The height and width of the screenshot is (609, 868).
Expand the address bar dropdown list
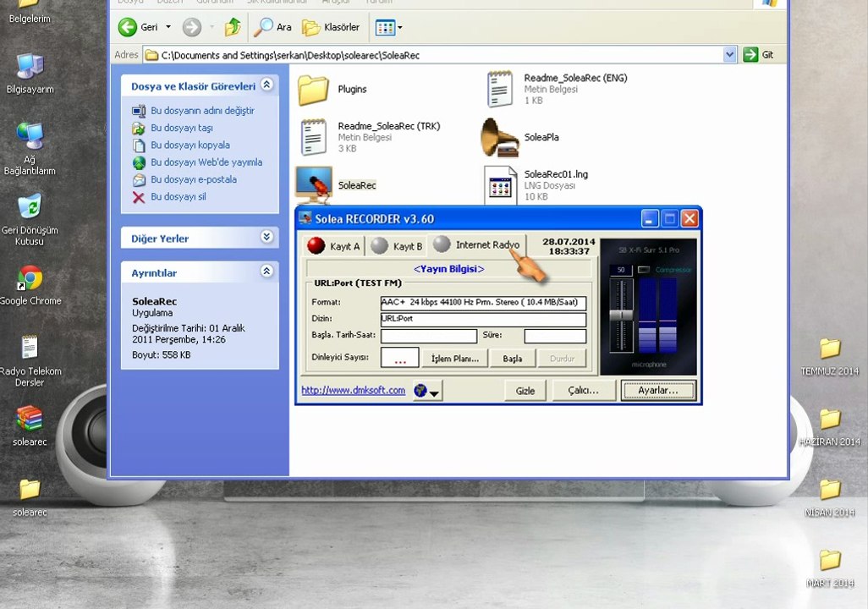pyautogui.click(x=729, y=54)
